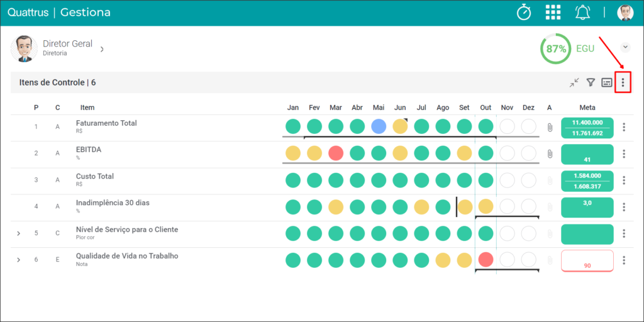The width and height of the screenshot is (644, 322).
Task: Click the 87% EGU progress ring
Action: point(556,49)
